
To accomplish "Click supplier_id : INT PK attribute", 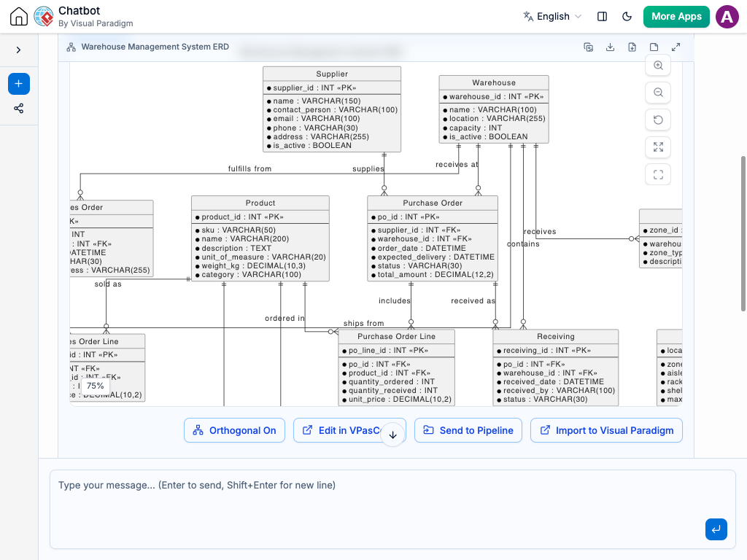I will [312, 87].
